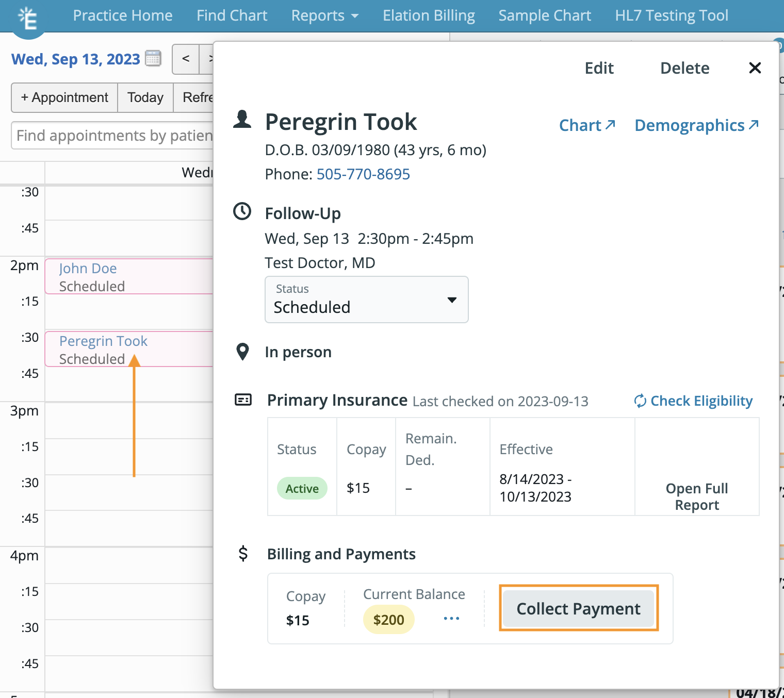784x698 pixels.
Task: Open Full Report of insurance
Action: click(697, 496)
